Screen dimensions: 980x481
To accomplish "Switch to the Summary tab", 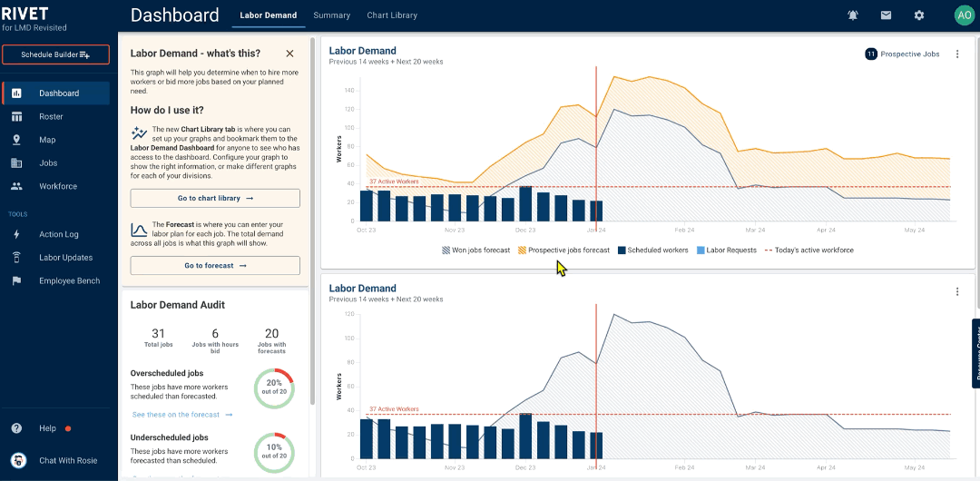I will click(331, 15).
